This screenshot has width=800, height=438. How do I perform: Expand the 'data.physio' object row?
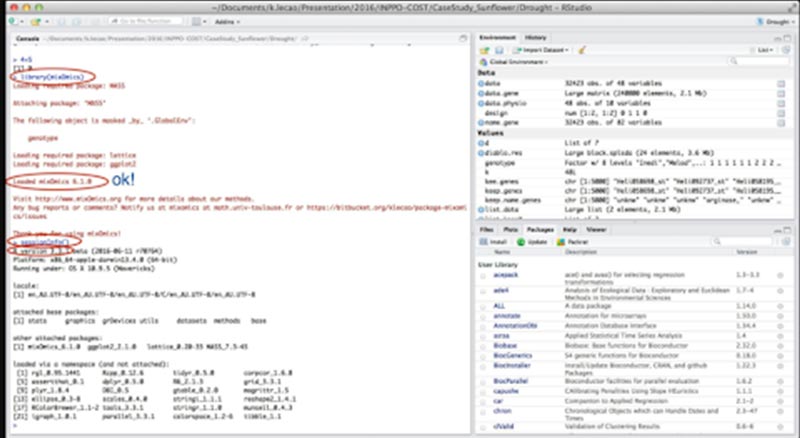point(481,103)
